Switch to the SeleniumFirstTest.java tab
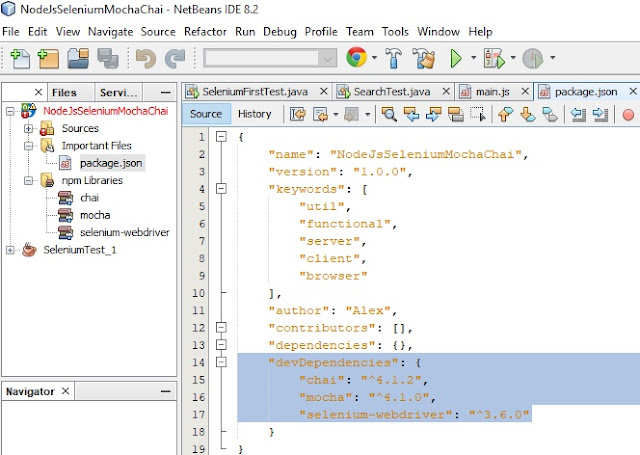640x455 pixels. (x=255, y=92)
